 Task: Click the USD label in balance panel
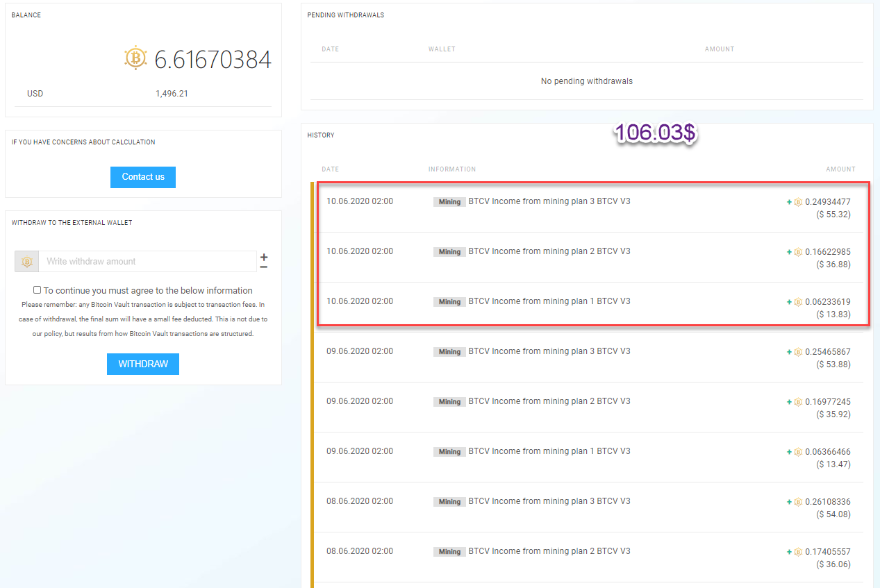(35, 94)
